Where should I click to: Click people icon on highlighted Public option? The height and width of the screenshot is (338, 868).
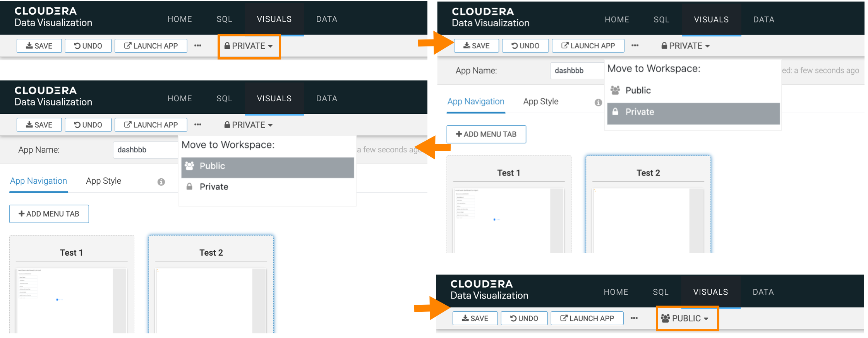tap(189, 166)
